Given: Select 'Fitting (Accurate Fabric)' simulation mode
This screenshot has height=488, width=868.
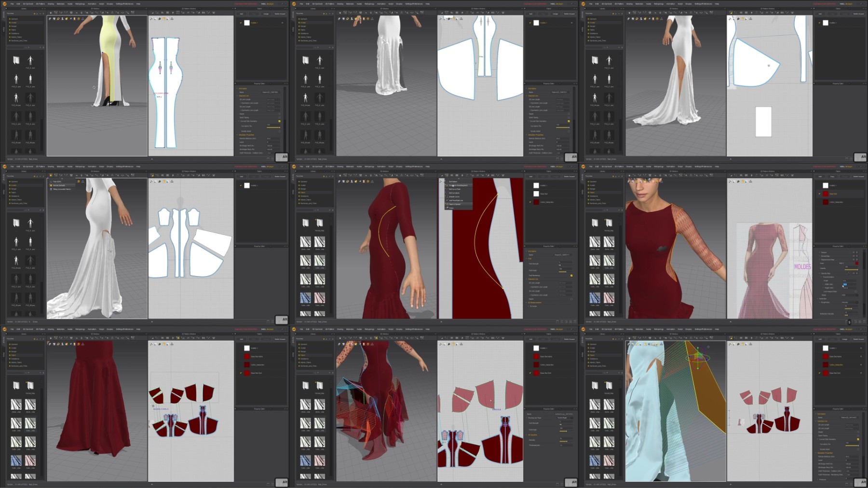Looking at the screenshot, I should 62,189.
